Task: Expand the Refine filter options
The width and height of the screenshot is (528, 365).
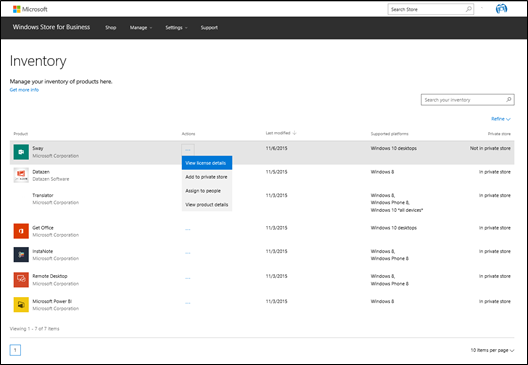Action: tap(501, 119)
